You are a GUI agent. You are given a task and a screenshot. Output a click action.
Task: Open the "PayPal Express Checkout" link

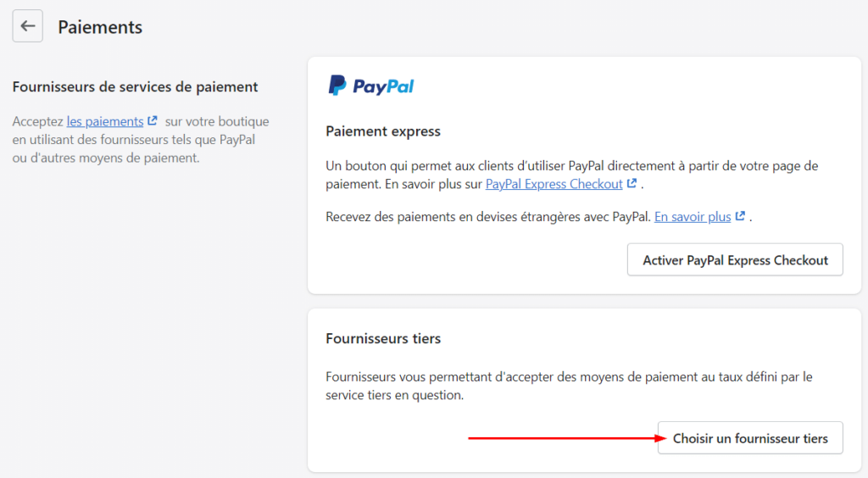[554, 183]
